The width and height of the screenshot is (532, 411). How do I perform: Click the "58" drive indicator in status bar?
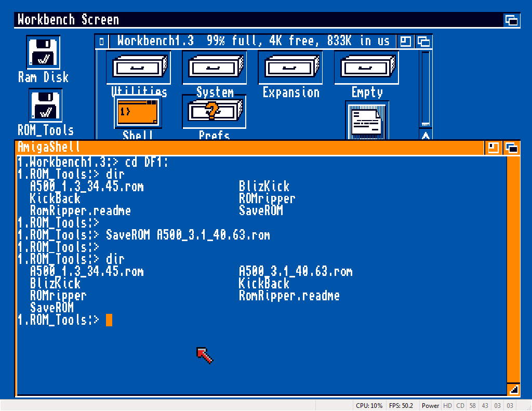click(473, 406)
